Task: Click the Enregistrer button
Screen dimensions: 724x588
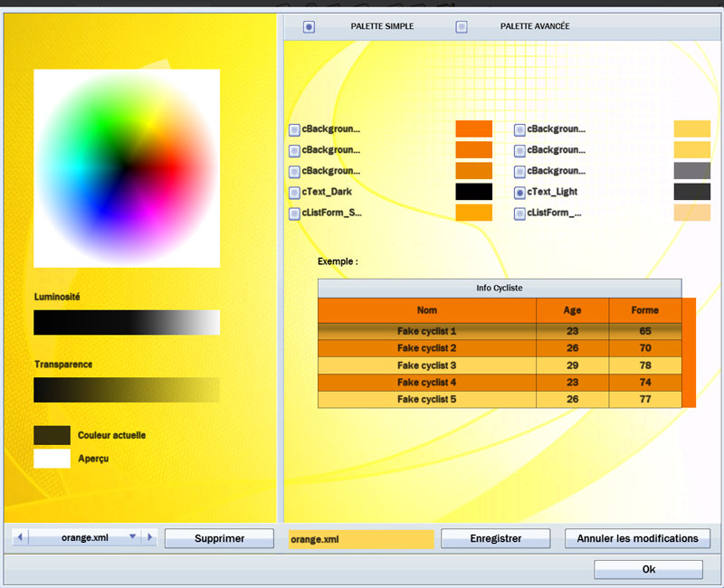Action: click(495, 538)
